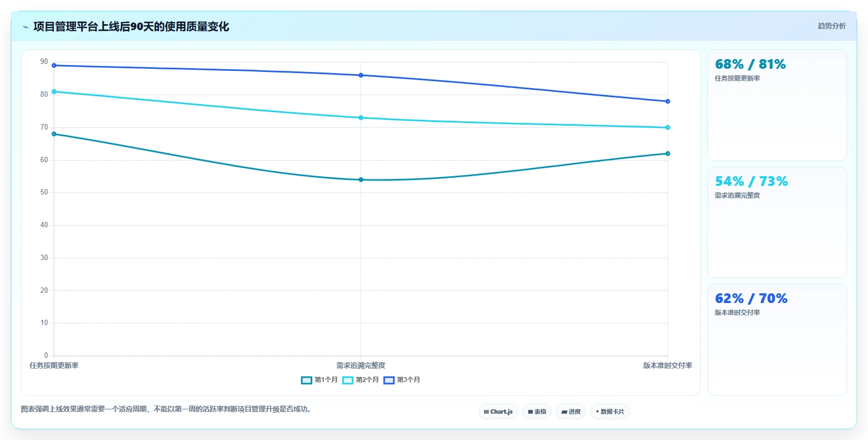Click the 62% / 70% stat value
Screen dimensions: 868x440
tap(751, 299)
